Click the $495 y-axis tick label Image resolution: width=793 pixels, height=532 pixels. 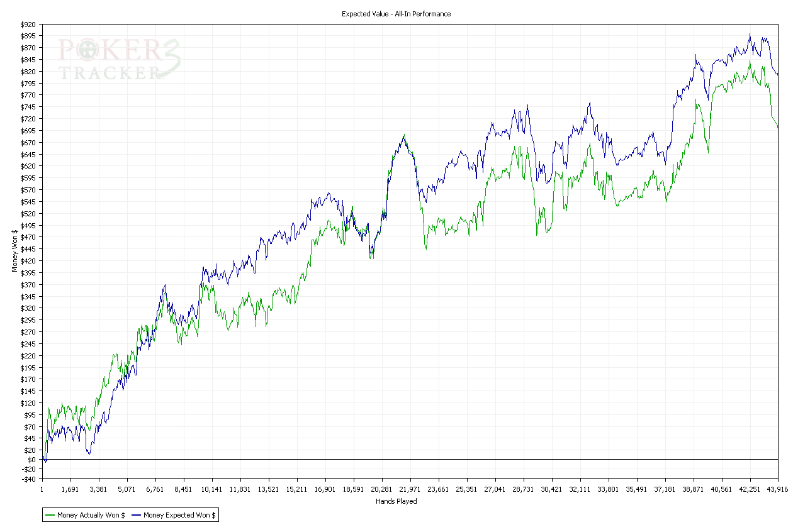pyautogui.click(x=27, y=225)
